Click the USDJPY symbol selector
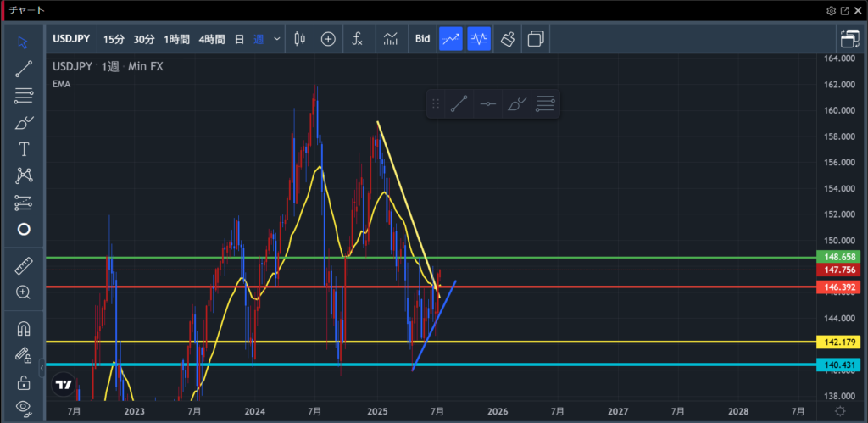The height and width of the screenshot is (423, 868). coord(71,39)
